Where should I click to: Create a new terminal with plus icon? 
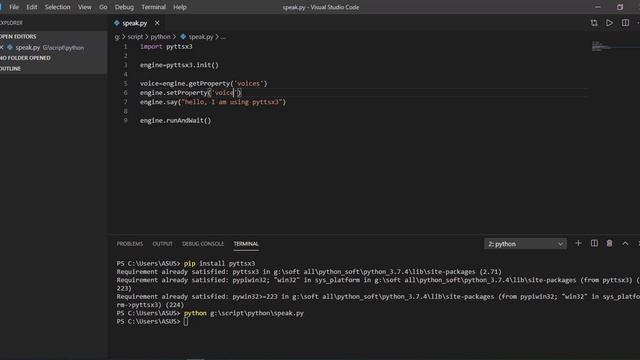coord(578,243)
